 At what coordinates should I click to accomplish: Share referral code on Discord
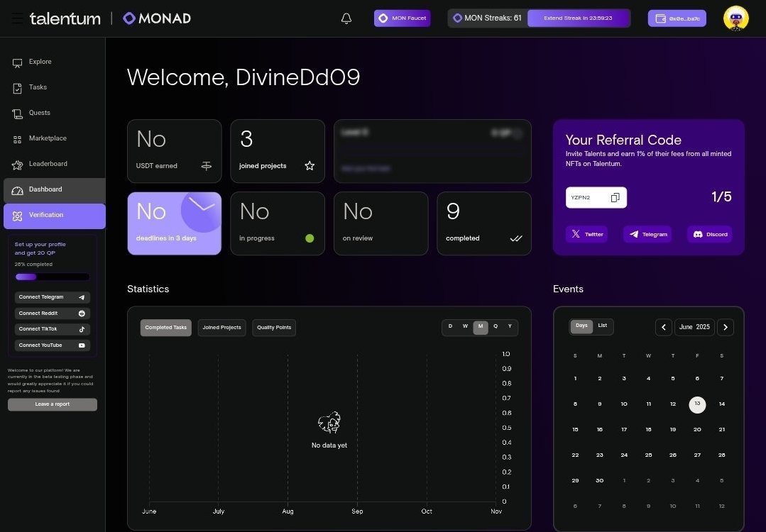(708, 234)
